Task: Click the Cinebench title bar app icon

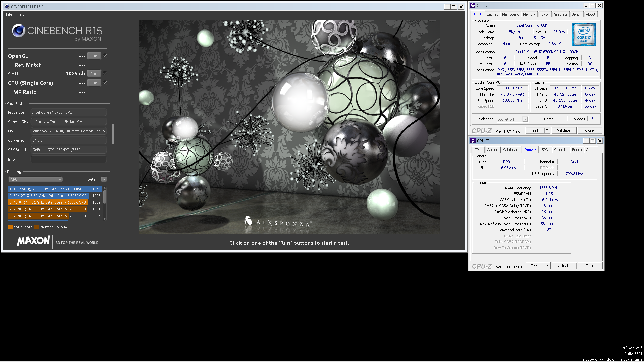Action: (7, 7)
